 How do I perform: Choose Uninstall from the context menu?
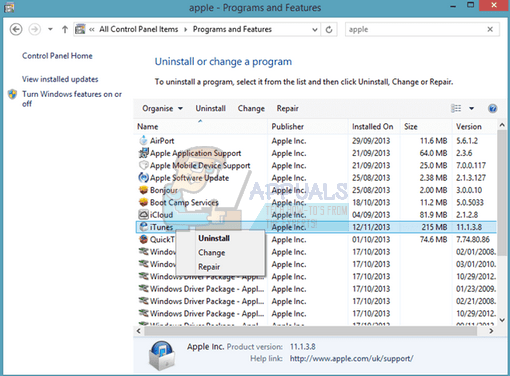tap(214, 238)
